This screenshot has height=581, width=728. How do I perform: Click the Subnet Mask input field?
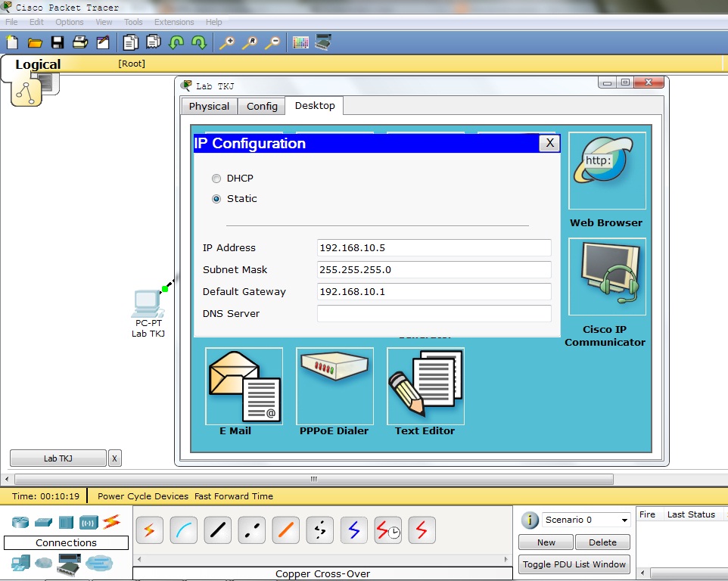pyautogui.click(x=434, y=269)
